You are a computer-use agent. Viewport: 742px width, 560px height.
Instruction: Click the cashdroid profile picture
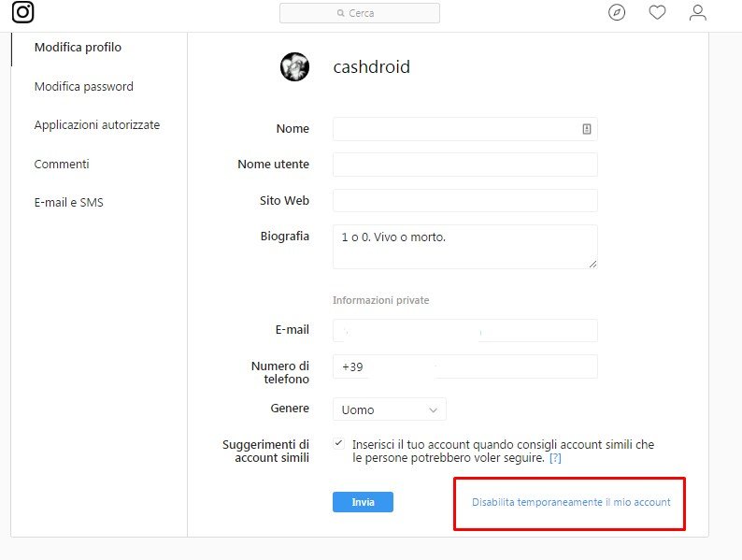coord(295,67)
